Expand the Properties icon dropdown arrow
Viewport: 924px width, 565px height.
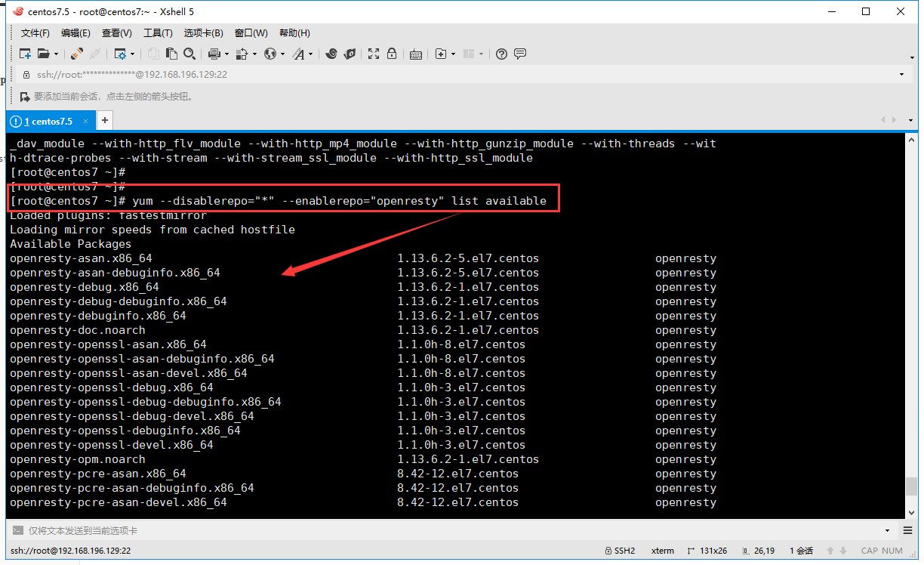(133, 54)
